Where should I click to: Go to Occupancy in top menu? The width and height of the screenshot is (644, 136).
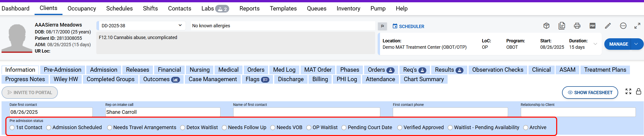point(82,9)
